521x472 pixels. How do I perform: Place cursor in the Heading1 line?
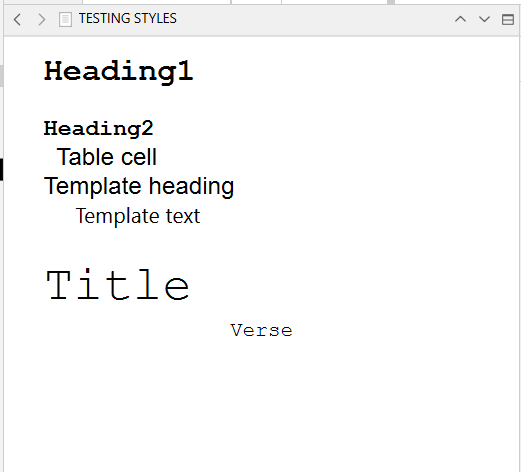point(119,71)
